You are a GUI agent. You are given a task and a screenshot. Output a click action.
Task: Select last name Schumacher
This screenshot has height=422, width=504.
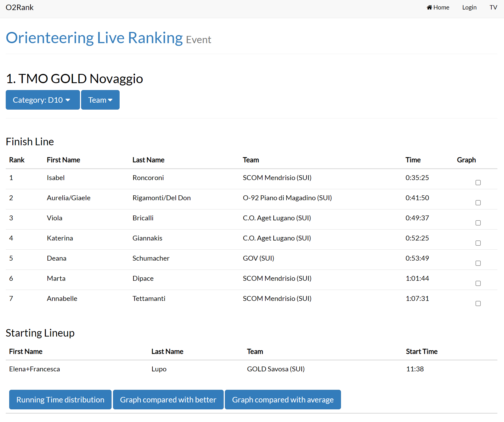click(x=151, y=258)
